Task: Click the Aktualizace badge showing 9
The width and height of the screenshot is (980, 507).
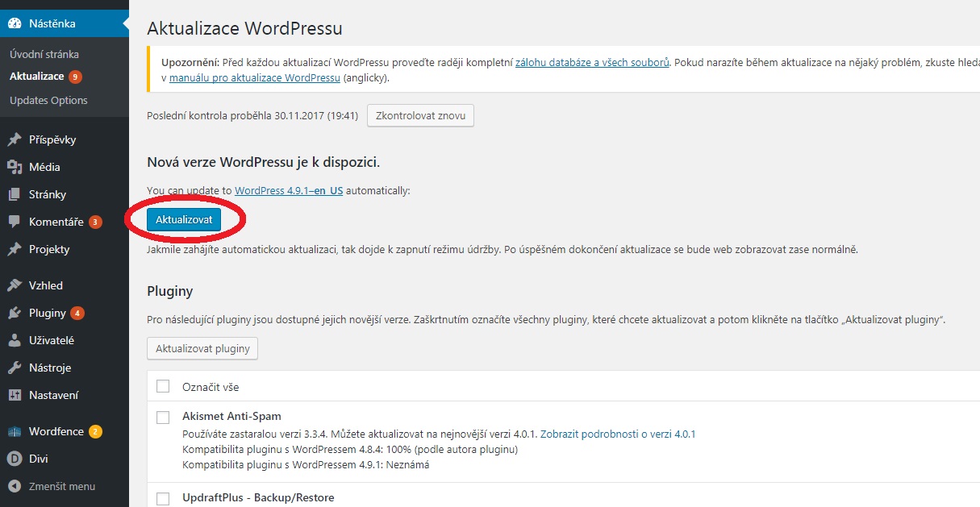Action: pyautogui.click(x=75, y=77)
